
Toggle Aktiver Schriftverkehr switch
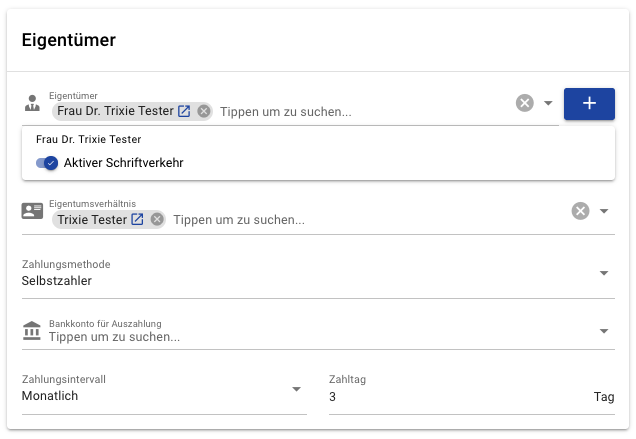47,162
